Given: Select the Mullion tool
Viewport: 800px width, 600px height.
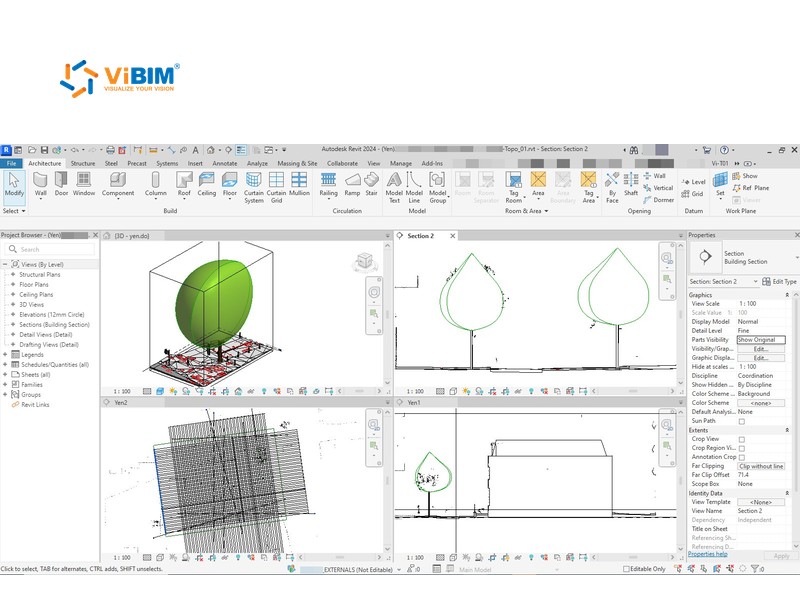Looking at the screenshot, I should [299, 184].
